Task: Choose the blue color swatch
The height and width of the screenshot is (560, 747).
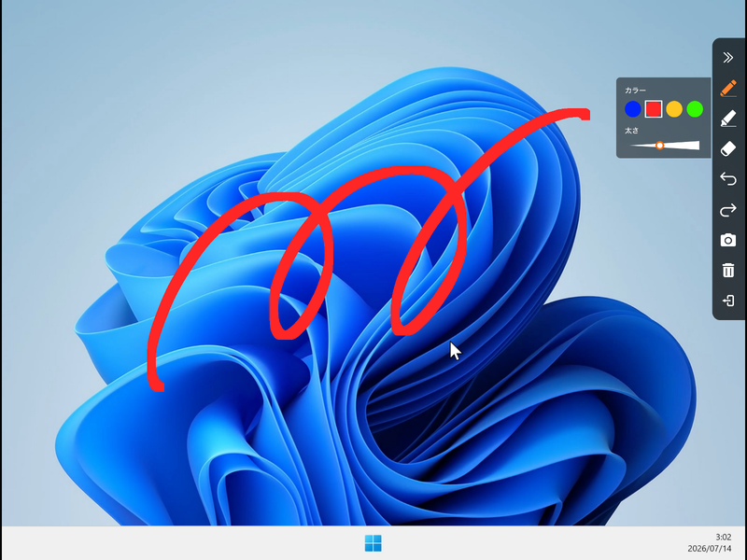Action: (633, 109)
